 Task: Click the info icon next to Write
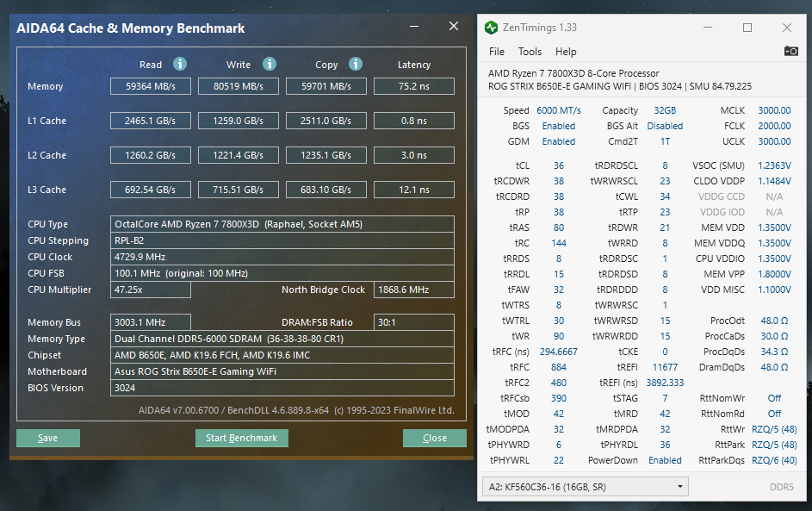tap(270, 64)
